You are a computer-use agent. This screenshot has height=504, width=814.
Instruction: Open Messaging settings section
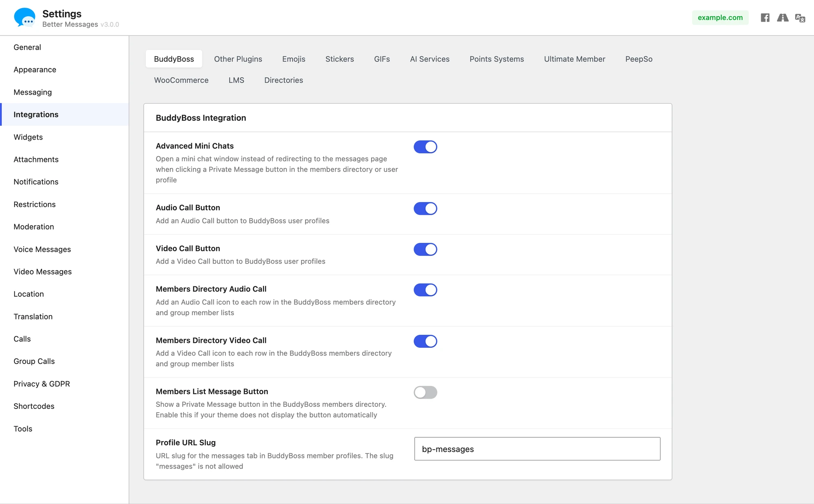click(x=64, y=92)
